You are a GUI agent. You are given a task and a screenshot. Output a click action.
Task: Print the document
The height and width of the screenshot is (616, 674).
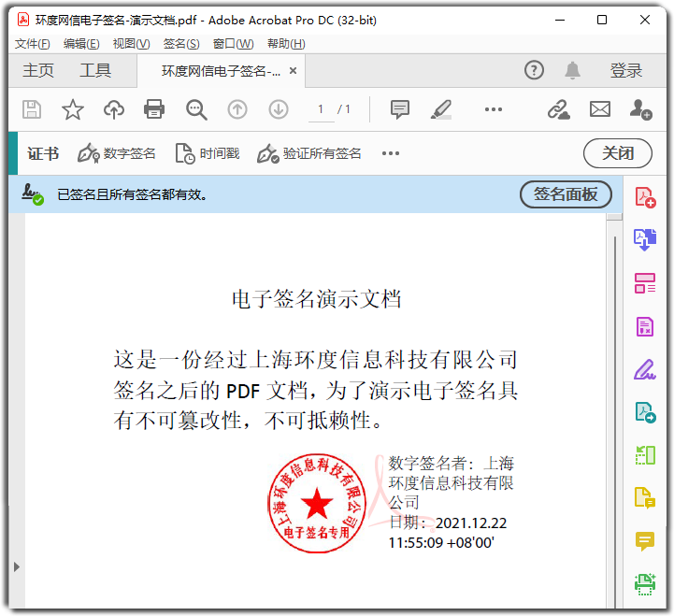point(154,109)
